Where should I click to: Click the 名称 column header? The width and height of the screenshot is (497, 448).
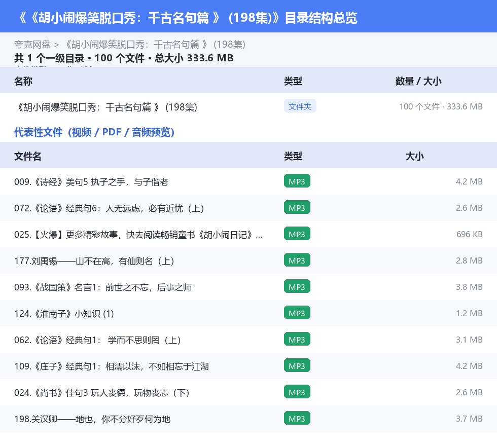(23, 81)
